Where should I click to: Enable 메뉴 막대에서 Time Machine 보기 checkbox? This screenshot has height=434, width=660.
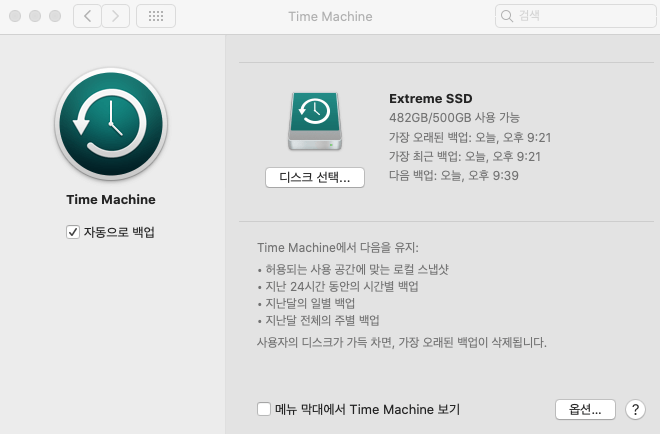click(264, 409)
